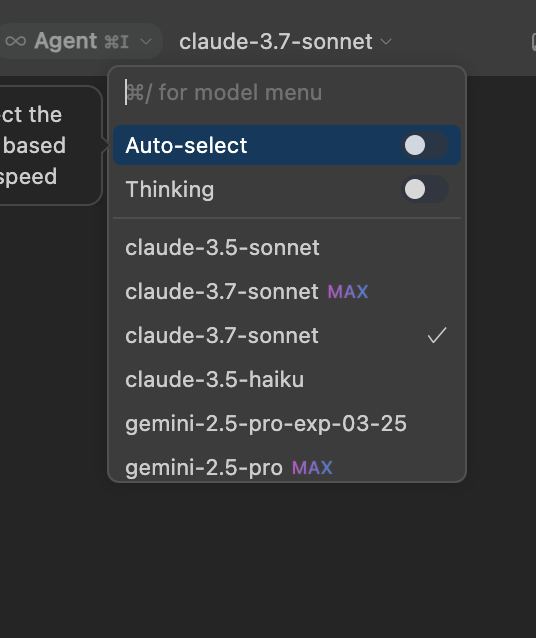Click the checkmark beside claude-3.7-sonnet
This screenshot has height=638, width=536.
click(437, 336)
